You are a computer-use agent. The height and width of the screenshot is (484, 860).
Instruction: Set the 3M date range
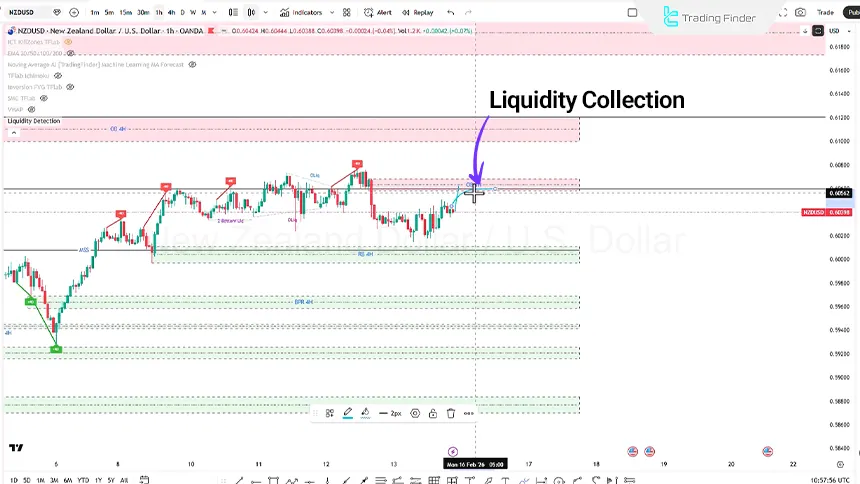click(x=54, y=480)
